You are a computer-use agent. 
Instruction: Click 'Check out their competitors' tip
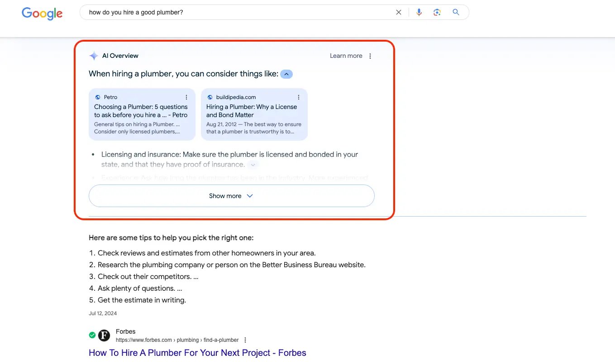[x=148, y=277]
